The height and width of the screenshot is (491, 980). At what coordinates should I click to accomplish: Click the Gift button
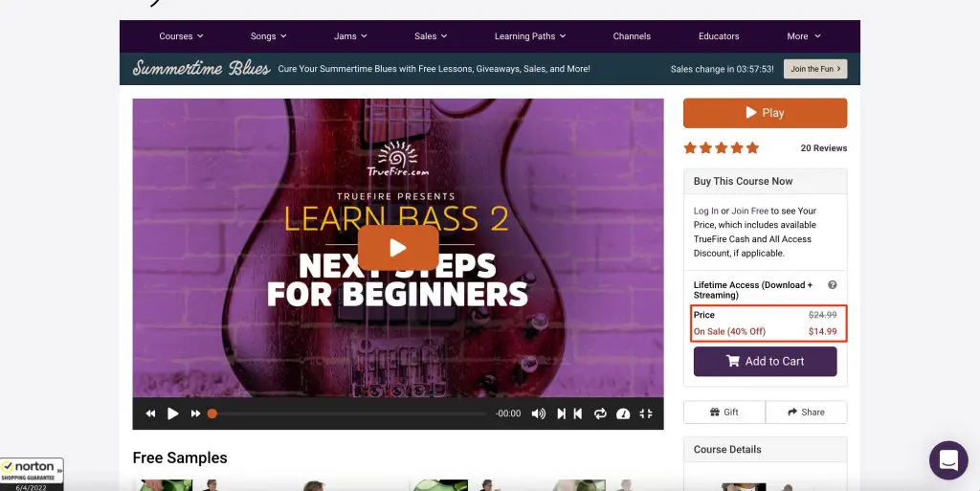click(x=724, y=413)
